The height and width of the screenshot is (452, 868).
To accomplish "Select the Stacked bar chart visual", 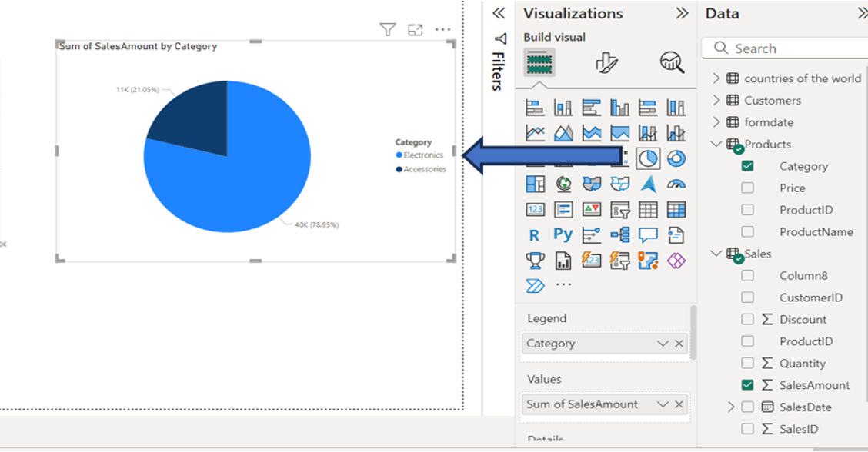I will click(x=535, y=107).
